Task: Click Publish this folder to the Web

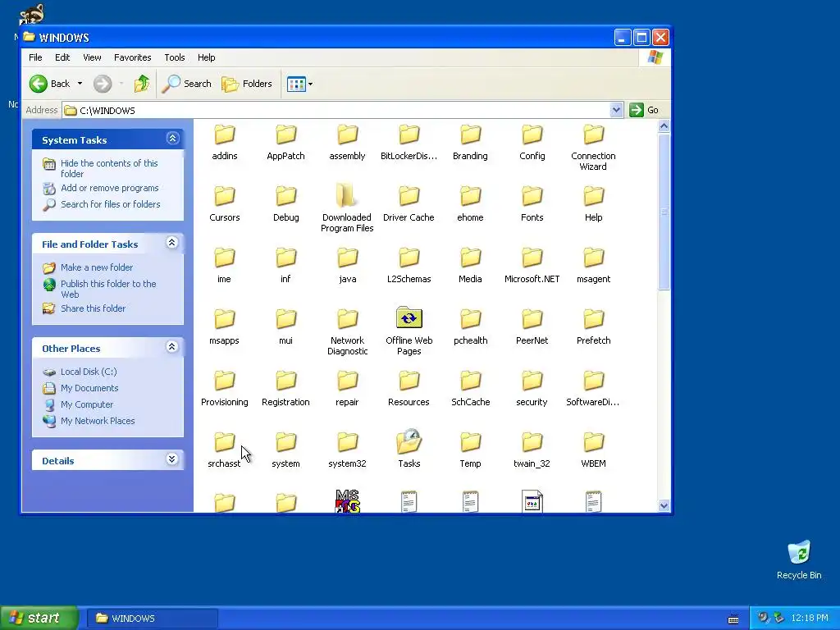Action: (108, 289)
